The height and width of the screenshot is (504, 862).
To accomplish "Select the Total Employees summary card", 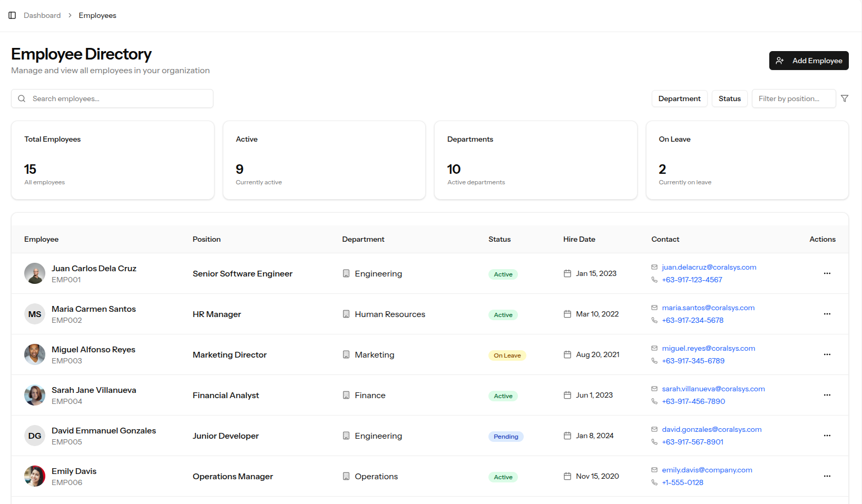I will click(113, 160).
